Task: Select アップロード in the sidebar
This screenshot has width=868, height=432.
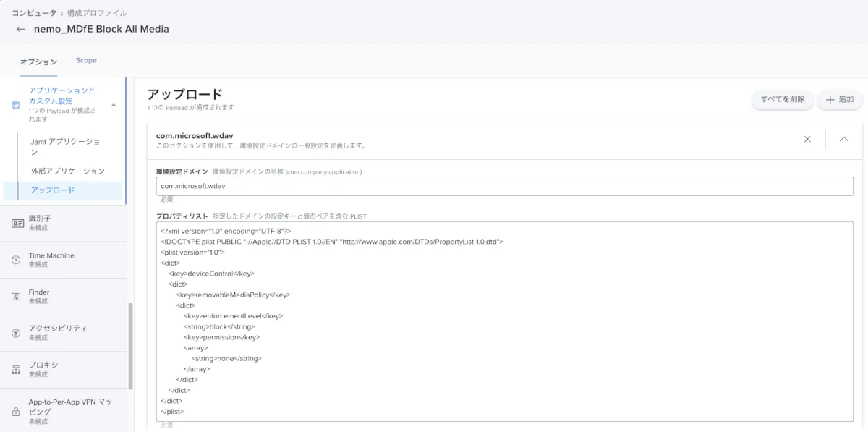Action: 53,190
